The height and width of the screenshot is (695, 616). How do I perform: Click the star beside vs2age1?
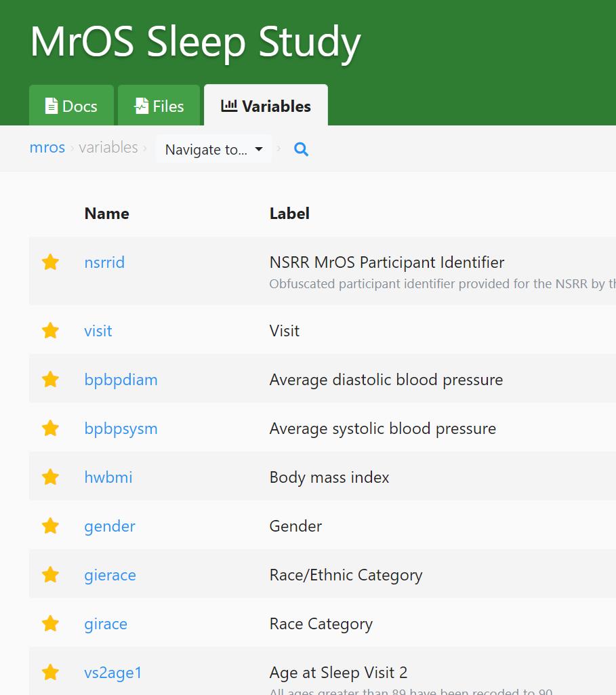pyautogui.click(x=51, y=673)
